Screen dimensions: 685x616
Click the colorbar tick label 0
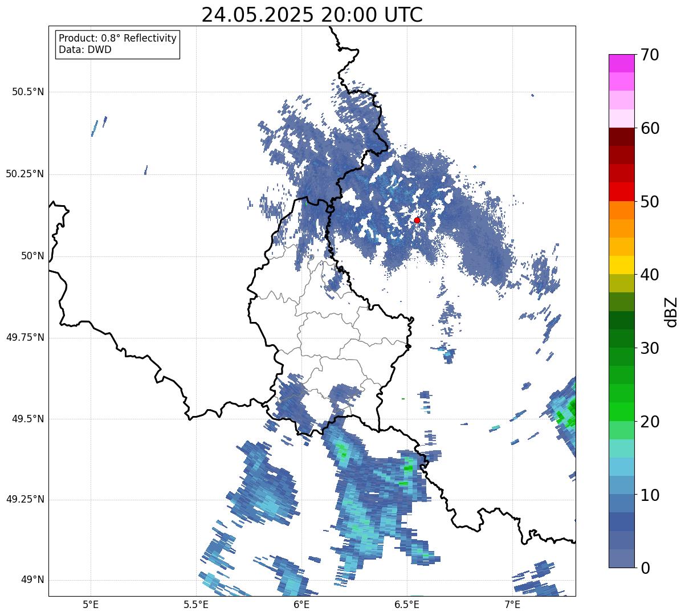pyautogui.click(x=645, y=568)
